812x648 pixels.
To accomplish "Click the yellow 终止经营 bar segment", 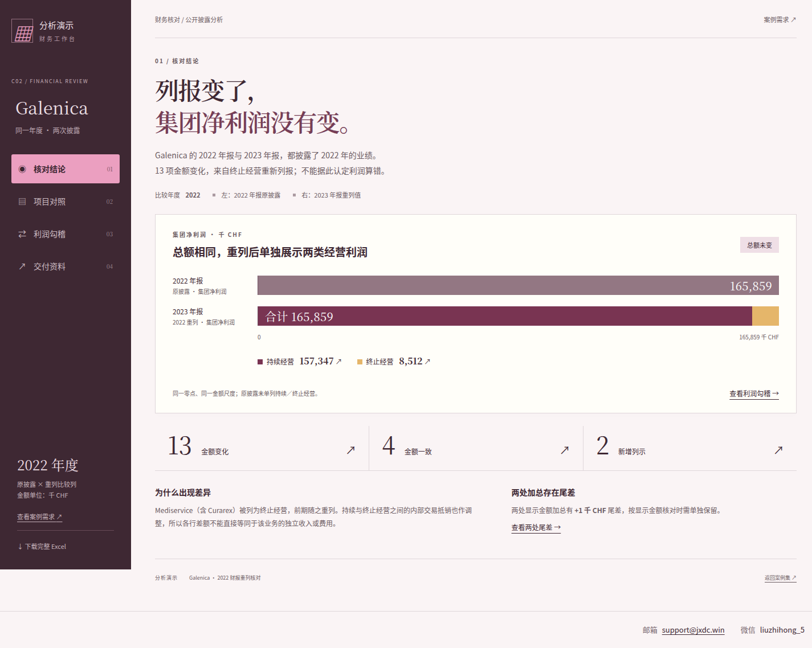I will [x=765, y=316].
